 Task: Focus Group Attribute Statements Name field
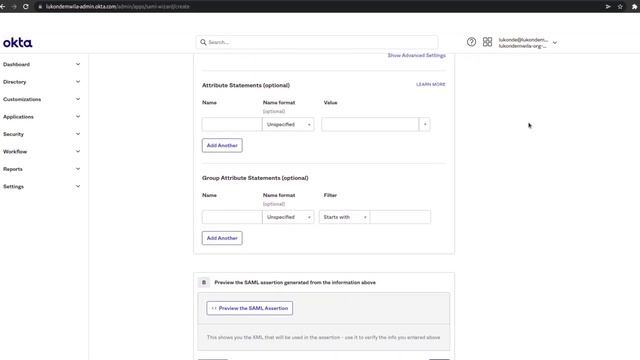232,217
